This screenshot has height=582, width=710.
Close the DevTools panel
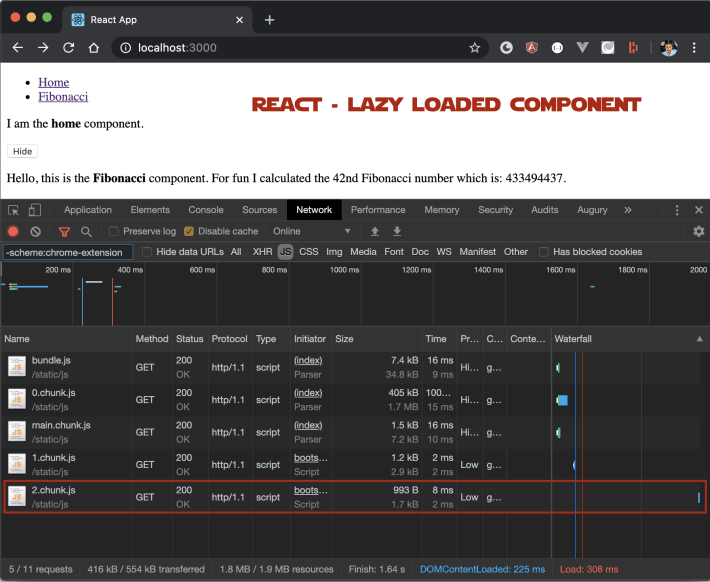coord(699,210)
